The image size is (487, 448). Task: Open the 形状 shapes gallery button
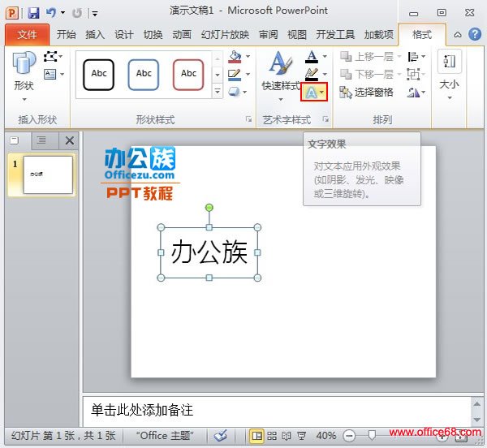[x=24, y=76]
